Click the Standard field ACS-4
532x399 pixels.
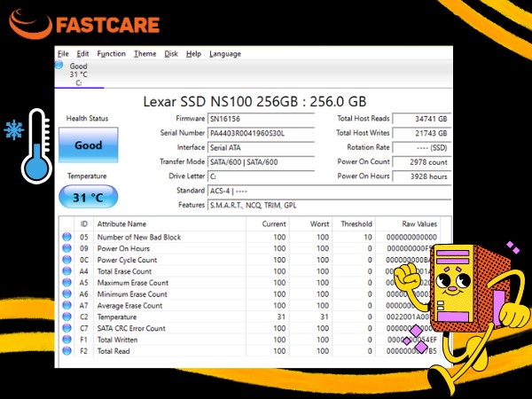pos(329,191)
